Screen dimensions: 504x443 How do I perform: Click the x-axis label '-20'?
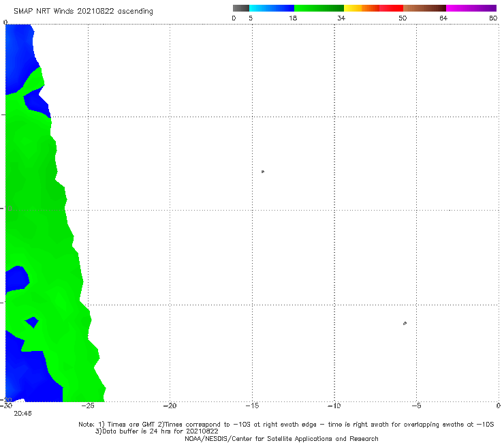(x=170, y=406)
